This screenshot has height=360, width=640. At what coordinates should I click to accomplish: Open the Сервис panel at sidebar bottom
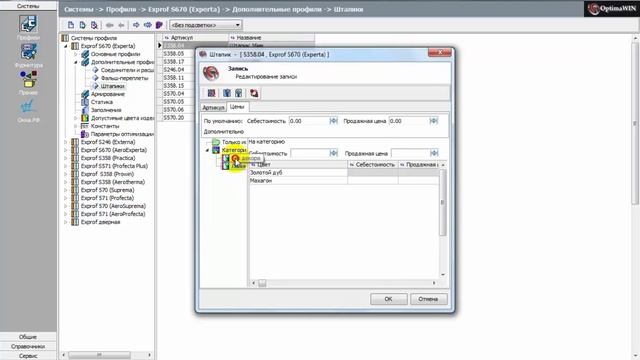[x=28, y=356]
